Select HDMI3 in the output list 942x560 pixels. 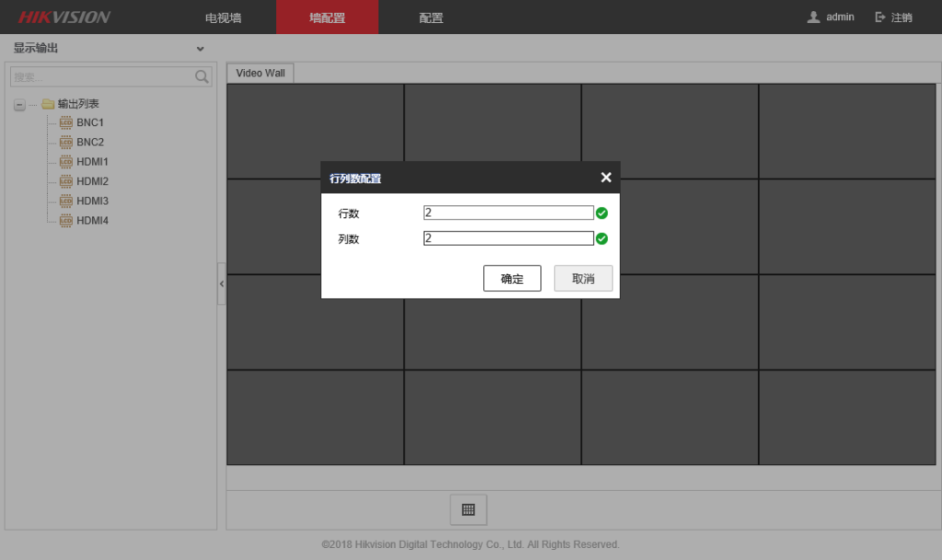coord(92,200)
